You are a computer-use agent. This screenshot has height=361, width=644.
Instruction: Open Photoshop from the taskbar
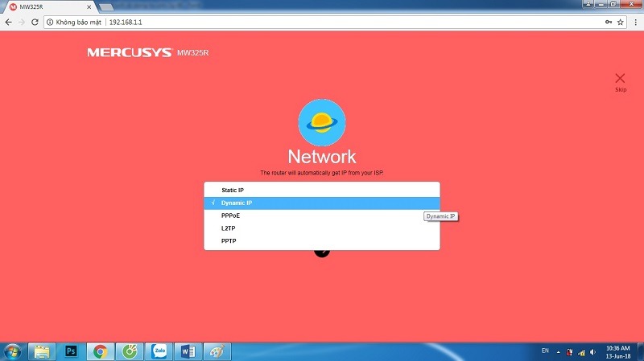point(71,351)
